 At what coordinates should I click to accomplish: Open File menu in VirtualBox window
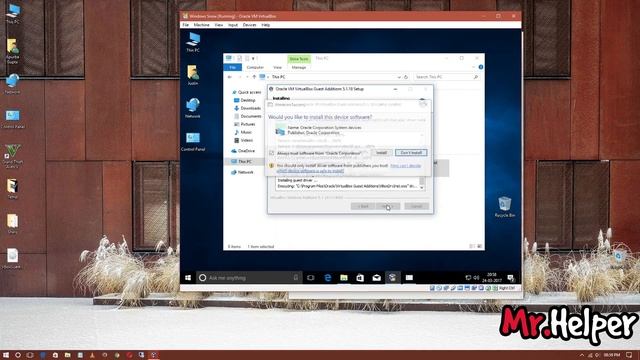pyautogui.click(x=186, y=25)
